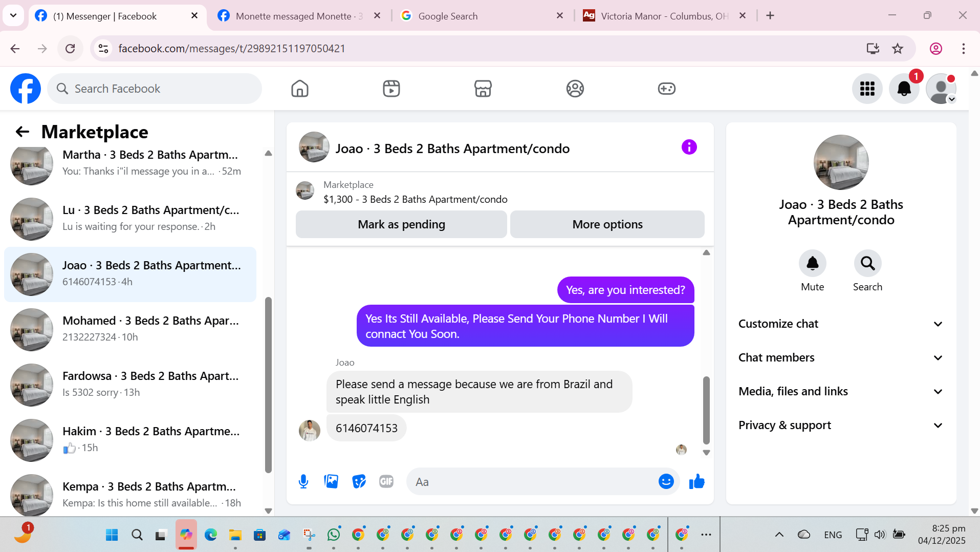The width and height of the screenshot is (980, 552).
Task: Record a voice clip with the microphone icon
Action: click(303, 481)
